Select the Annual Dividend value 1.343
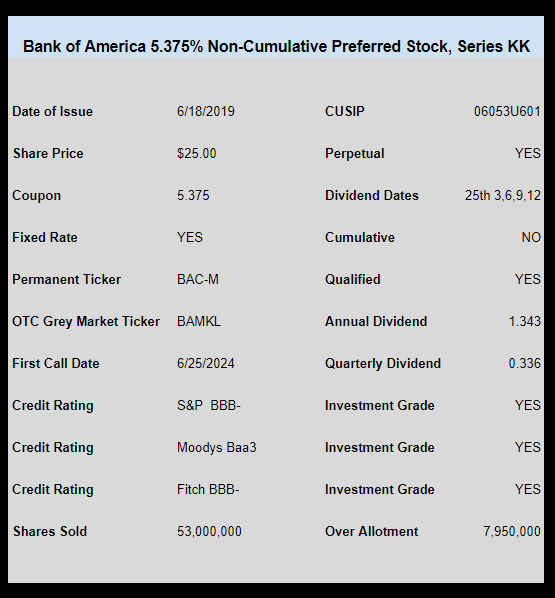This screenshot has height=598, width=555. pyautogui.click(x=524, y=321)
